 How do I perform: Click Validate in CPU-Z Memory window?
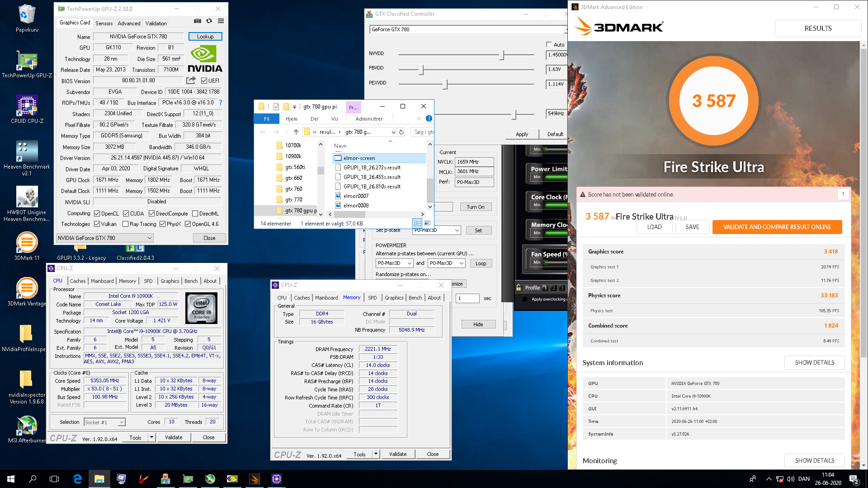[x=398, y=454]
